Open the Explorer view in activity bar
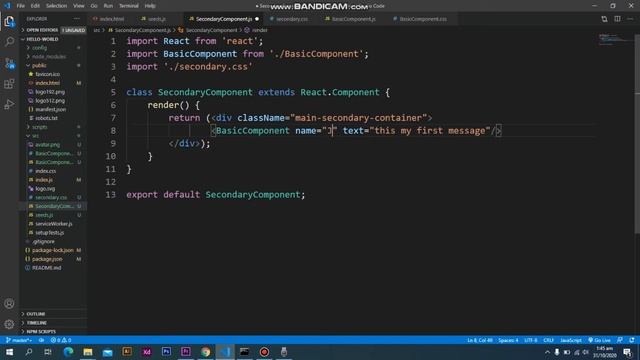640x360 pixels. click(x=9, y=21)
